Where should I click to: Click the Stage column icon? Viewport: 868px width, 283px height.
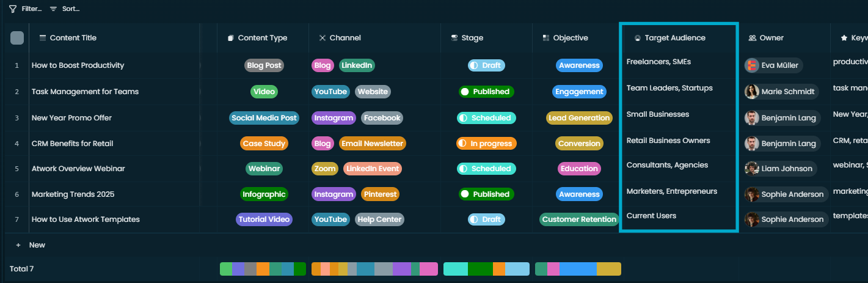[454, 38]
